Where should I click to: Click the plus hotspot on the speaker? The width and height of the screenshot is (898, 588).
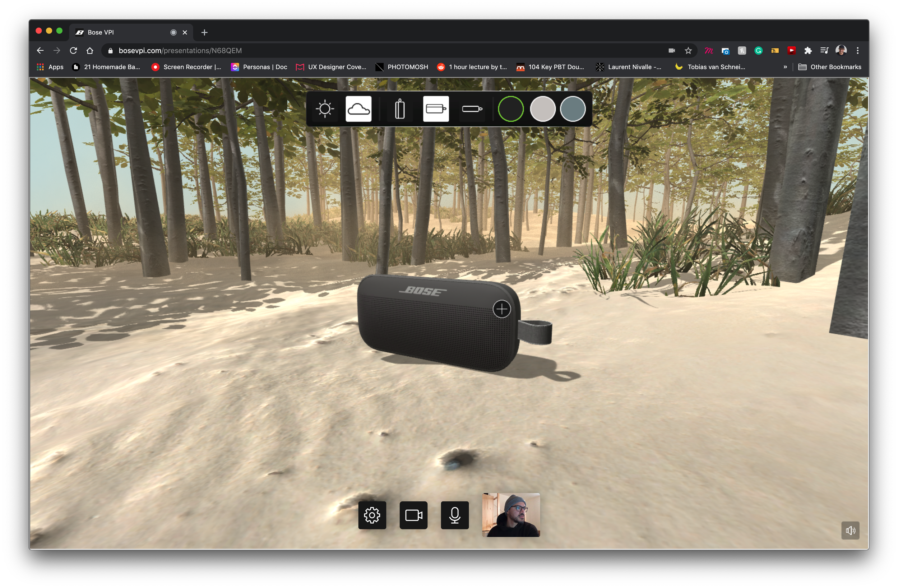click(x=501, y=310)
